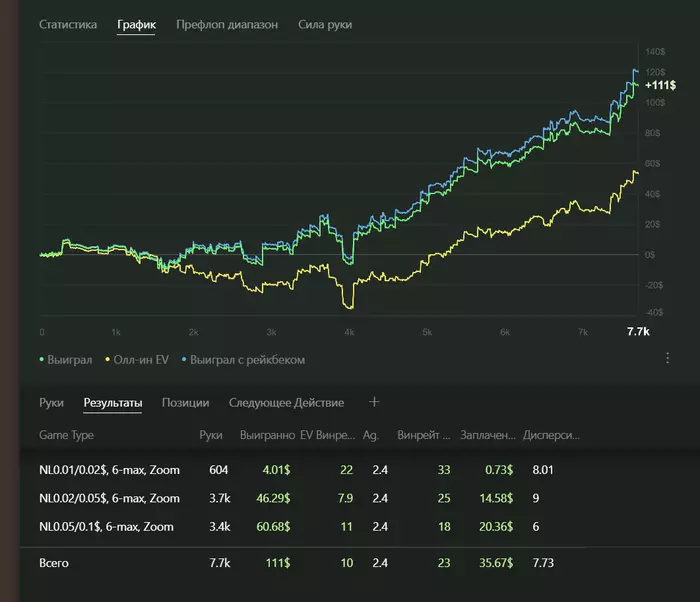This screenshot has width=700, height=602.
Task: Click the plus icon to add a tab
Action: (375, 402)
